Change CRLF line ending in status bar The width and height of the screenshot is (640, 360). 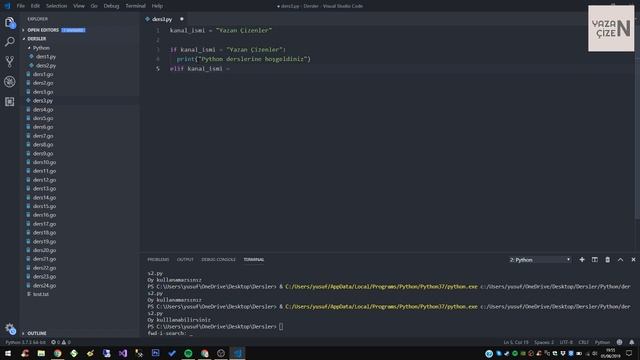(584, 342)
